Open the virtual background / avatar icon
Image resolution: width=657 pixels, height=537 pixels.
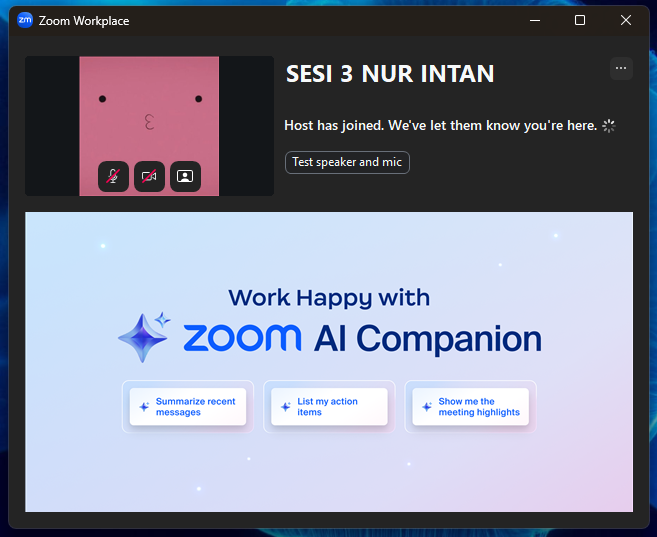pyautogui.click(x=185, y=176)
